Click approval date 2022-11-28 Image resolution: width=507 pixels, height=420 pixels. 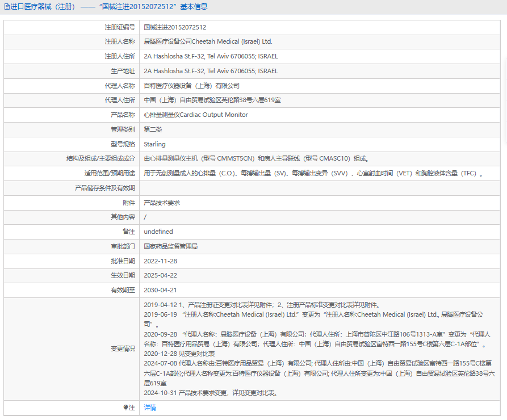pyautogui.click(x=160, y=261)
